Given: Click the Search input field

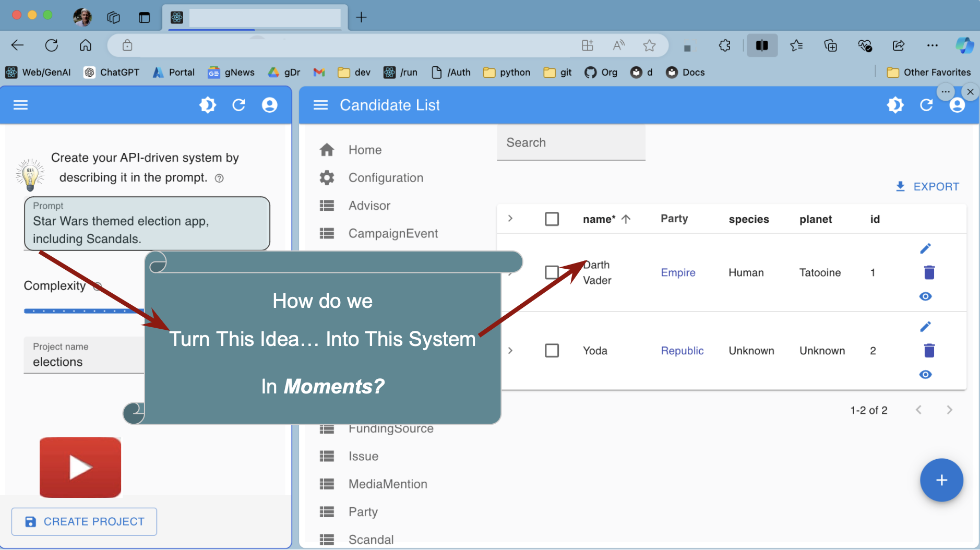Looking at the screenshot, I should pos(571,142).
